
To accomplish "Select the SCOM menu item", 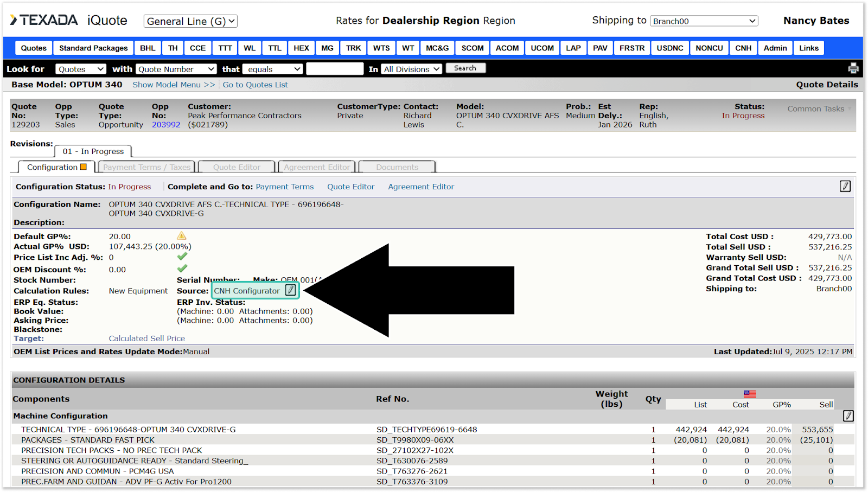I will pyautogui.click(x=473, y=48).
